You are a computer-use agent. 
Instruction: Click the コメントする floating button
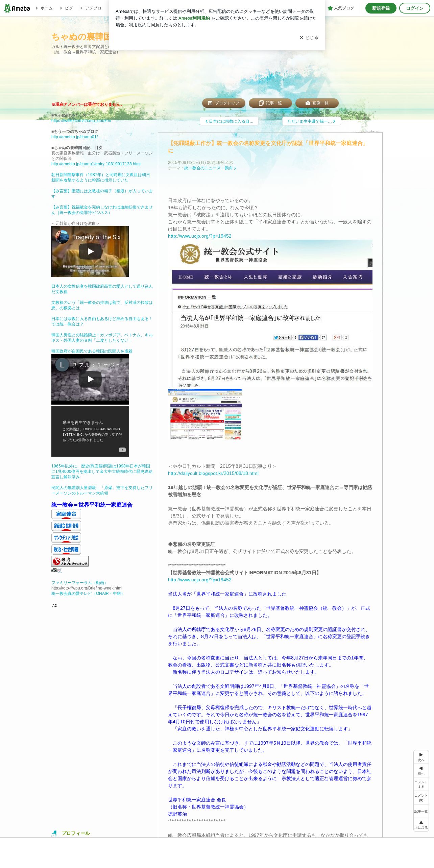[x=421, y=784]
